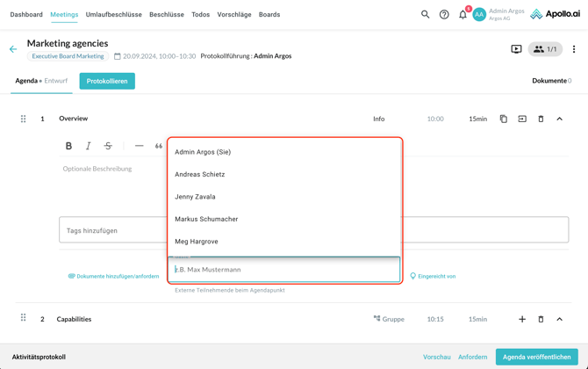Open the help question mark icon

coord(444,14)
